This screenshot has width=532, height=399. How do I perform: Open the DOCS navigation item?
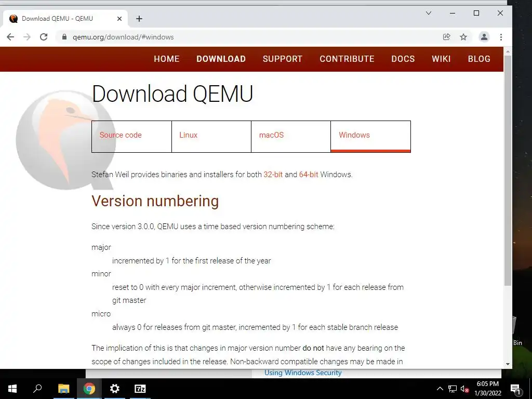(x=403, y=59)
